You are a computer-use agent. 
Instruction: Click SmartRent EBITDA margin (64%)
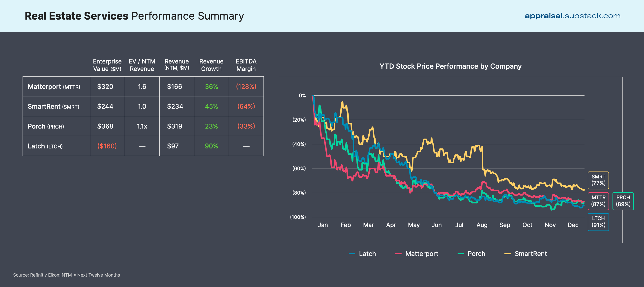(x=246, y=107)
